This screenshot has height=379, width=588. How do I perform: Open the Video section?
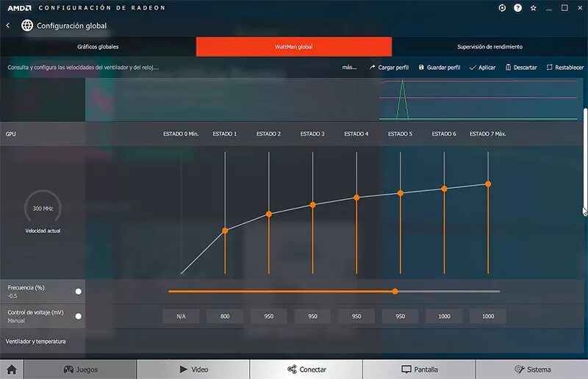coord(193,369)
